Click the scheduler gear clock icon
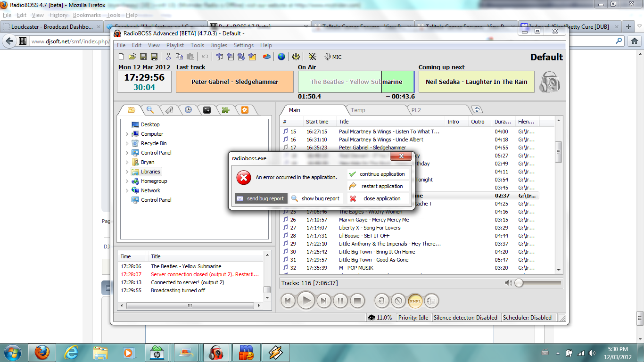The width and height of the screenshot is (644, 362). (296, 57)
